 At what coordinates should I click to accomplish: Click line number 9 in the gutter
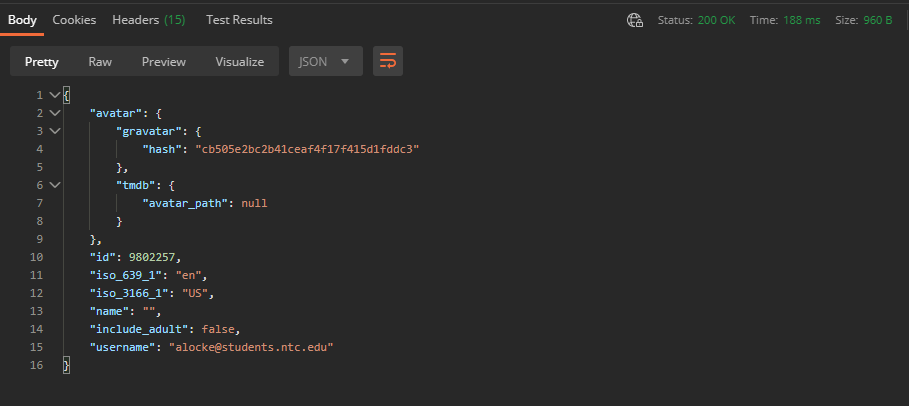[39, 239]
